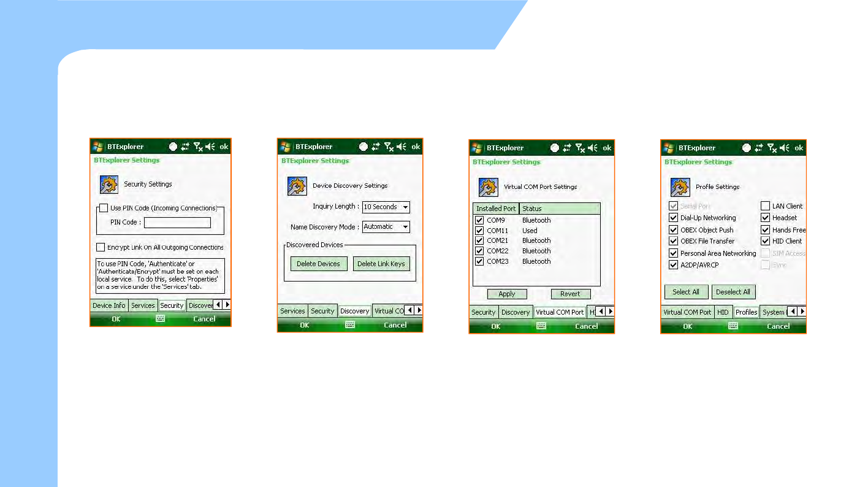868x487 pixels.
Task: Click the Status column header
Action: (560, 209)
